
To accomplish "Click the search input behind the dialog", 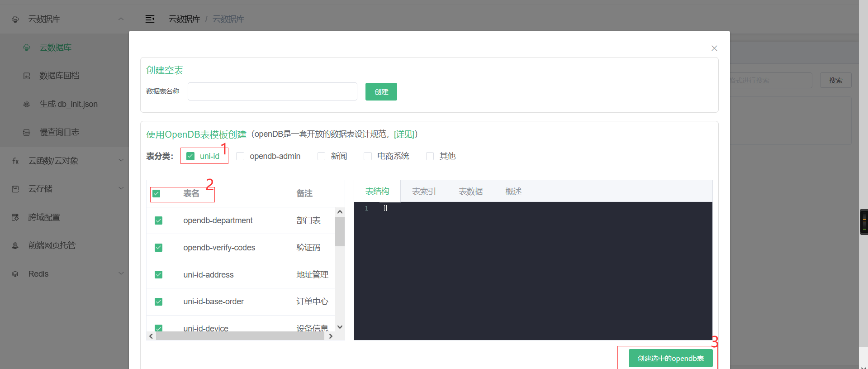I will click(771, 80).
